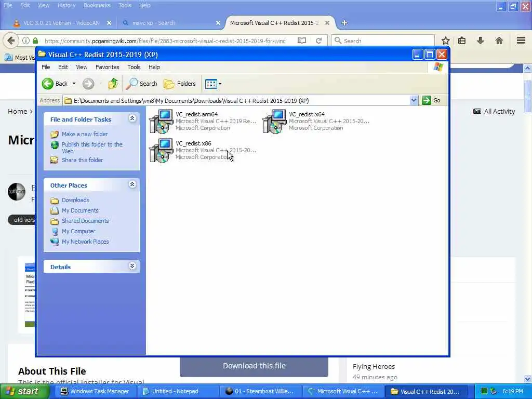Click Publish this folder to the Web
This screenshot has height=399, width=532.
click(92, 148)
